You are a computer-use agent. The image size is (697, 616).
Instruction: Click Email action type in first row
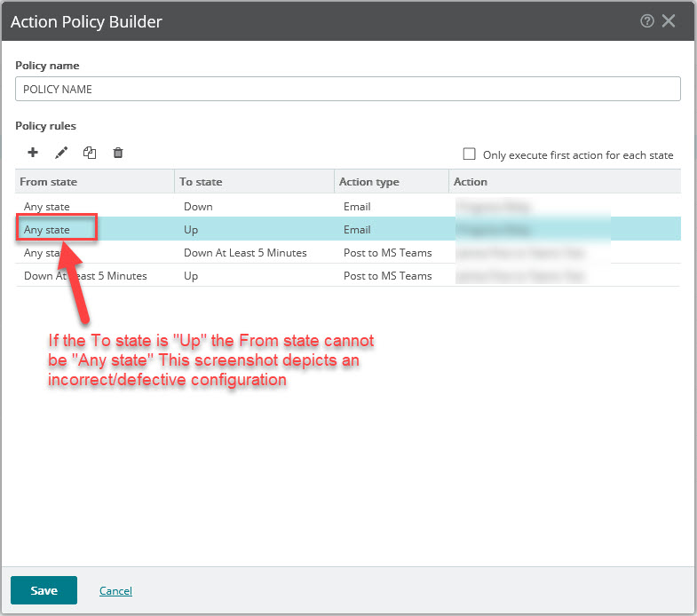coord(357,207)
